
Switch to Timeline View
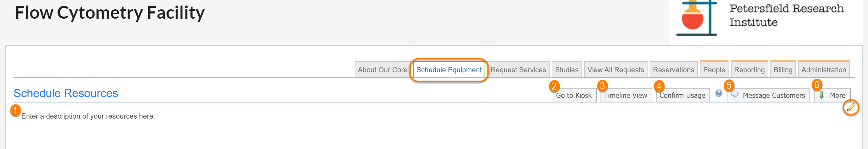(625, 95)
